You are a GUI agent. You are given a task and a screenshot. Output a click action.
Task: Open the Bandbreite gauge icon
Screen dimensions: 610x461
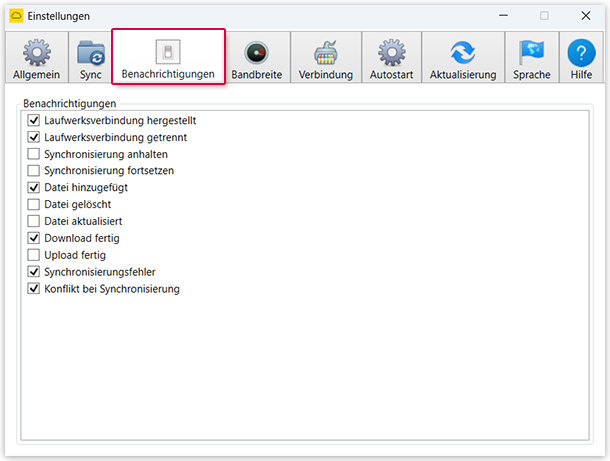click(256, 53)
